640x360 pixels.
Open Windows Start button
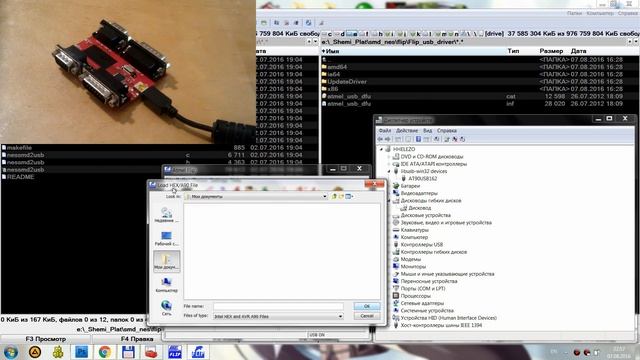click(x=11, y=352)
